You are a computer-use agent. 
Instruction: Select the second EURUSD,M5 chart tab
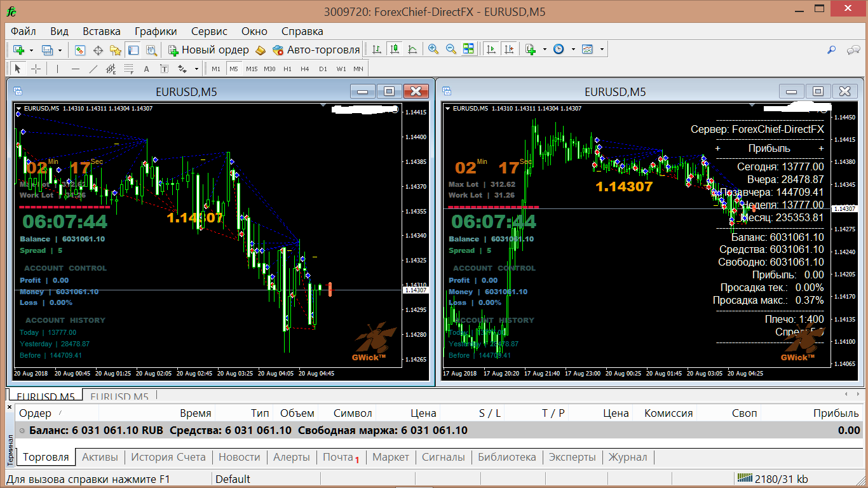pyautogui.click(x=119, y=396)
